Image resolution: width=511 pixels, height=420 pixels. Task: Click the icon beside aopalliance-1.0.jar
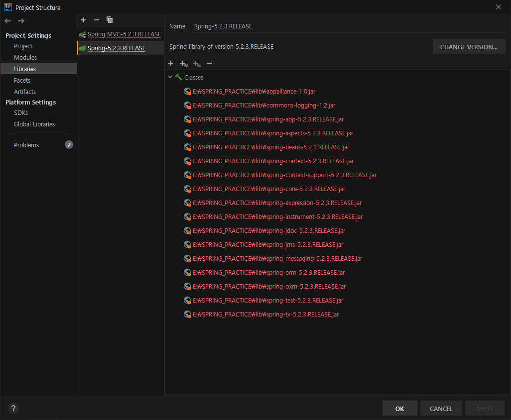click(x=187, y=92)
